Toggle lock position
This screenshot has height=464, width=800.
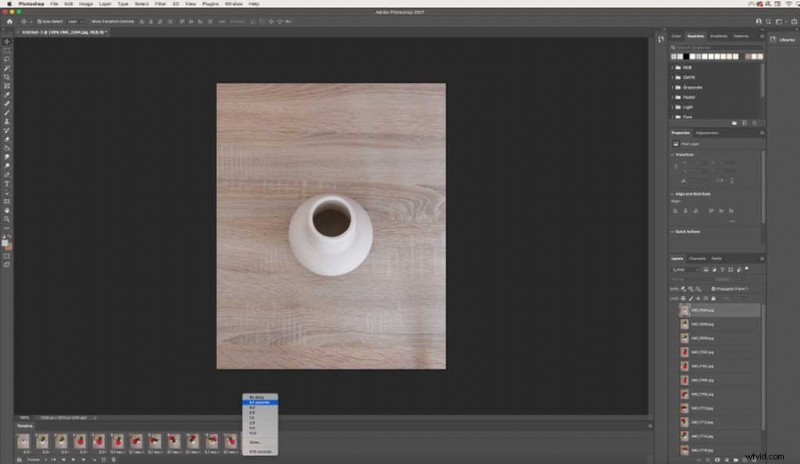[698, 299]
